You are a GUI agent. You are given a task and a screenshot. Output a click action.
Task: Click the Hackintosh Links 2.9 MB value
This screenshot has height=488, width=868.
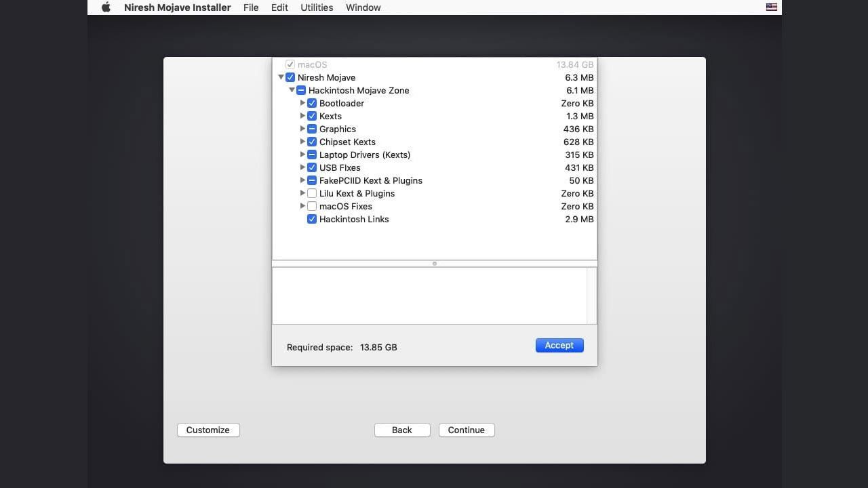coord(579,219)
